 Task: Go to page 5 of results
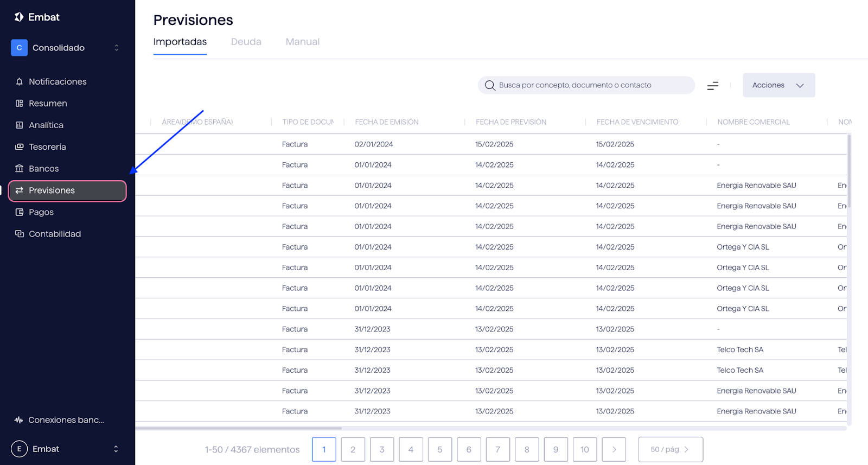439,449
